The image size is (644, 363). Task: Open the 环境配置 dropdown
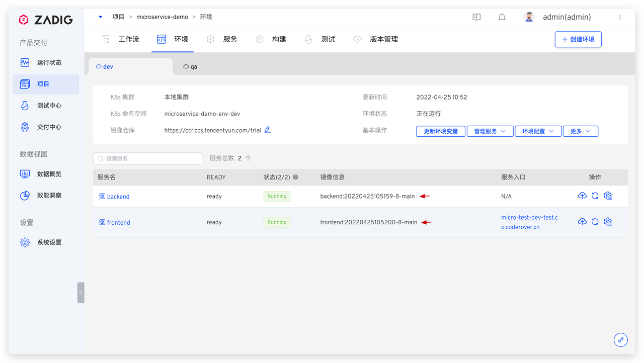(538, 131)
